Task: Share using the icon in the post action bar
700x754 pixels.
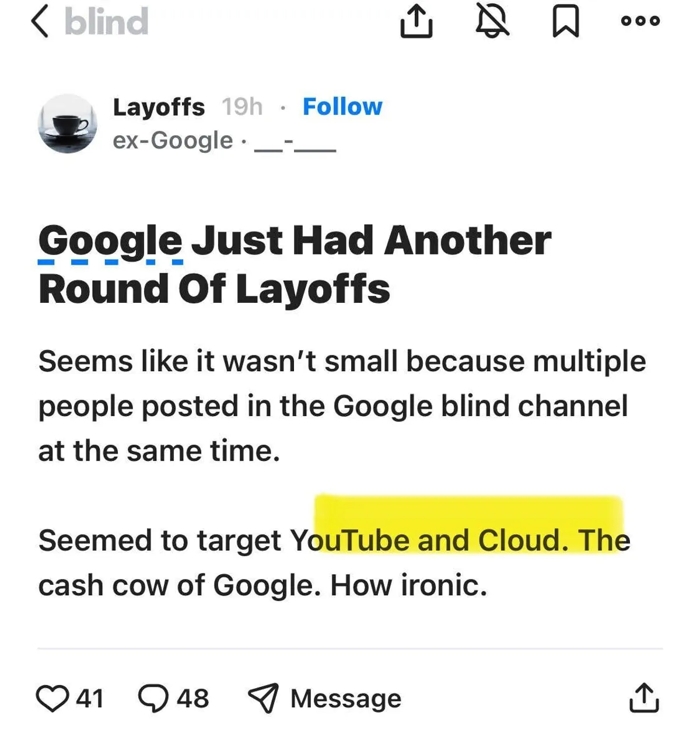Action: (644, 698)
